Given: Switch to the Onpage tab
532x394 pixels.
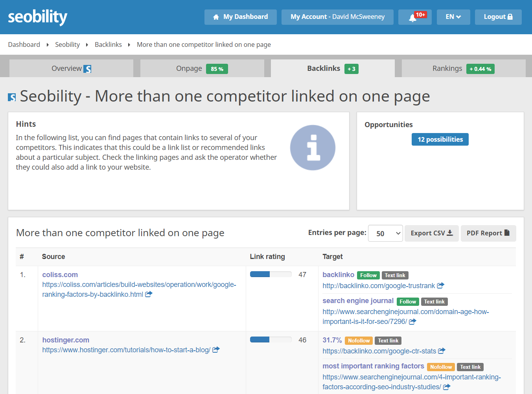Looking at the screenshot, I should click(202, 68).
